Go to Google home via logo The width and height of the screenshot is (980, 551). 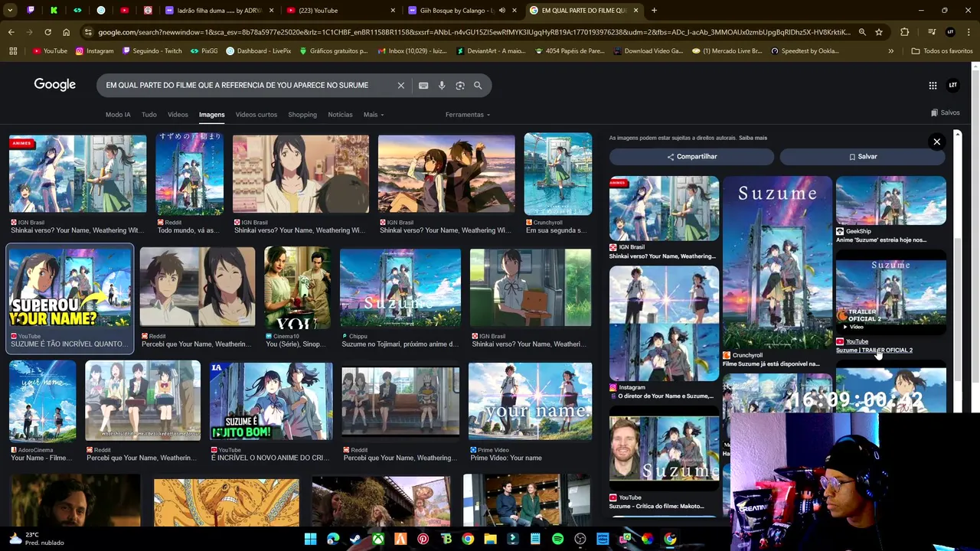click(x=55, y=85)
